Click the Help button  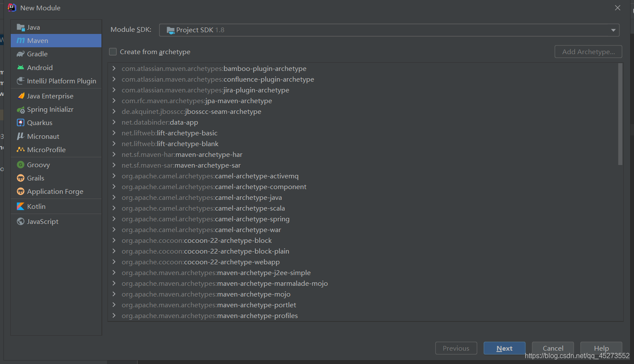[x=601, y=348]
